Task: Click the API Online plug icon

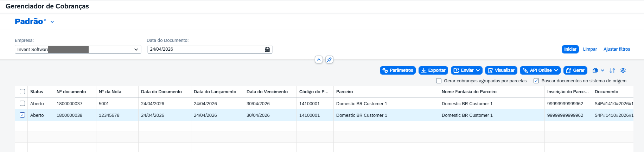Action: tap(525, 70)
